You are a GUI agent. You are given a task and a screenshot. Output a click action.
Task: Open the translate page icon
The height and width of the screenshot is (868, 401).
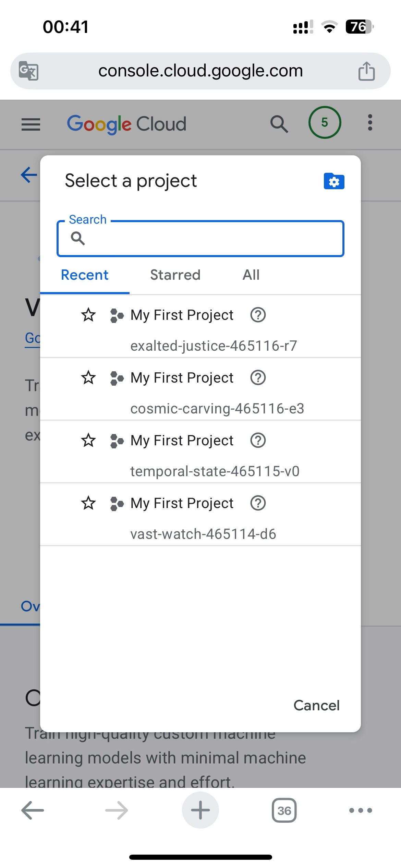click(x=28, y=71)
